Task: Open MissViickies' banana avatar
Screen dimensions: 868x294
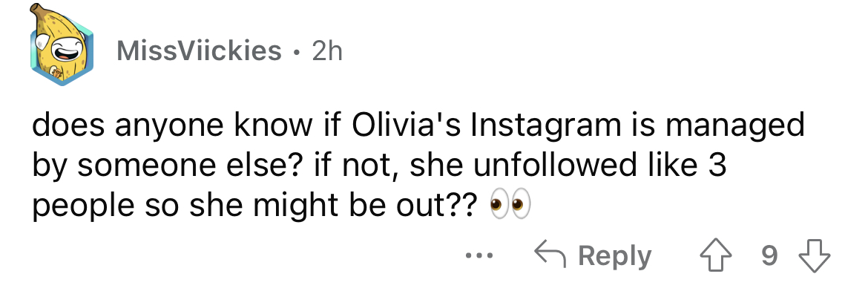Action: (x=62, y=45)
